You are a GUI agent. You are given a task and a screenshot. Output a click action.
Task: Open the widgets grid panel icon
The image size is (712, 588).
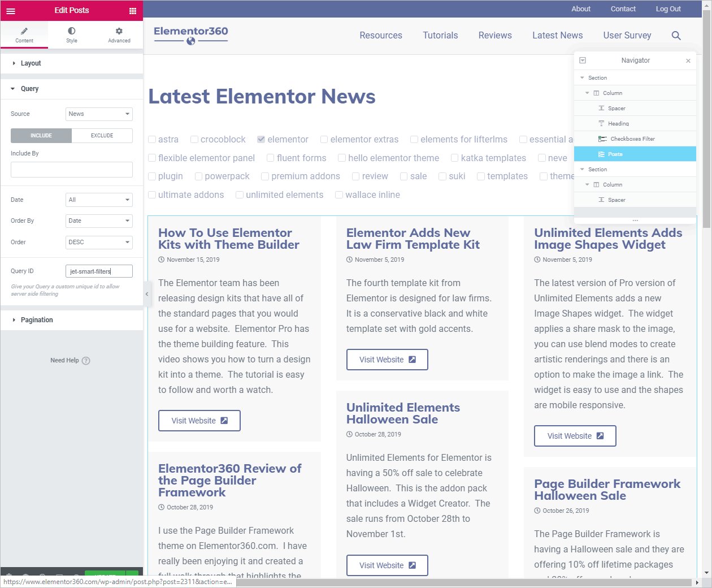[x=133, y=11]
